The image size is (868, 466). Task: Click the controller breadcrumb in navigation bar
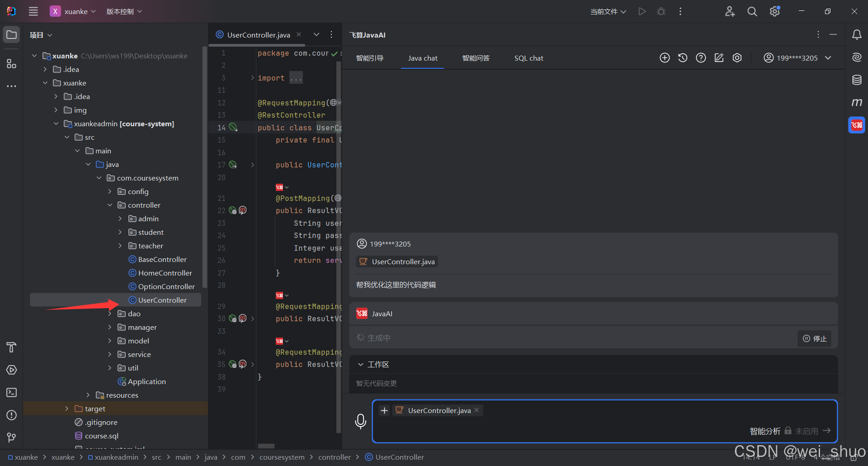[335, 457]
